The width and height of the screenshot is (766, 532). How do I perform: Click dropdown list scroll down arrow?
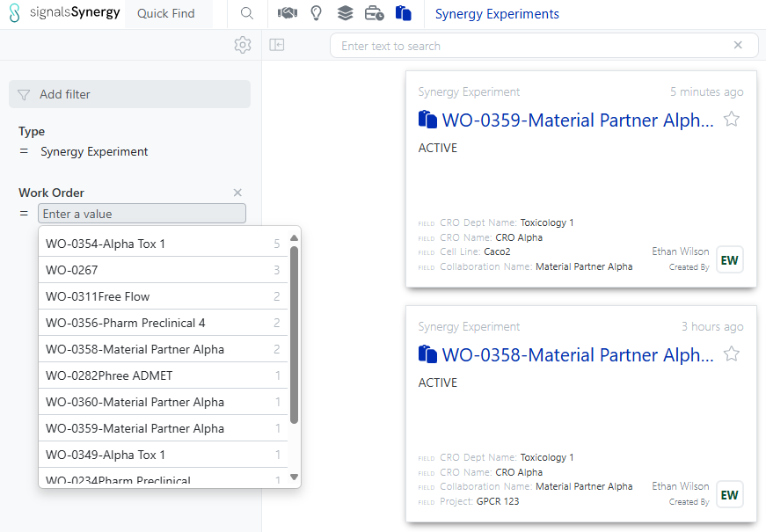[294, 477]
